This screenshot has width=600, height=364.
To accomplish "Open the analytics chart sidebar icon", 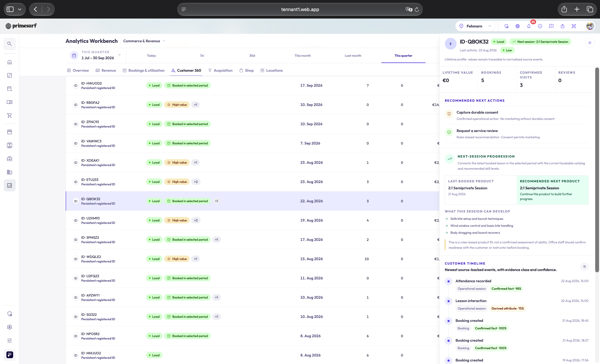I will [9, 185].
